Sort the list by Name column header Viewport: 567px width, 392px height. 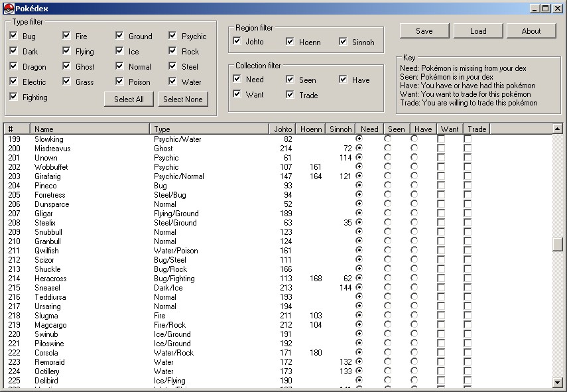coord(90,129)
